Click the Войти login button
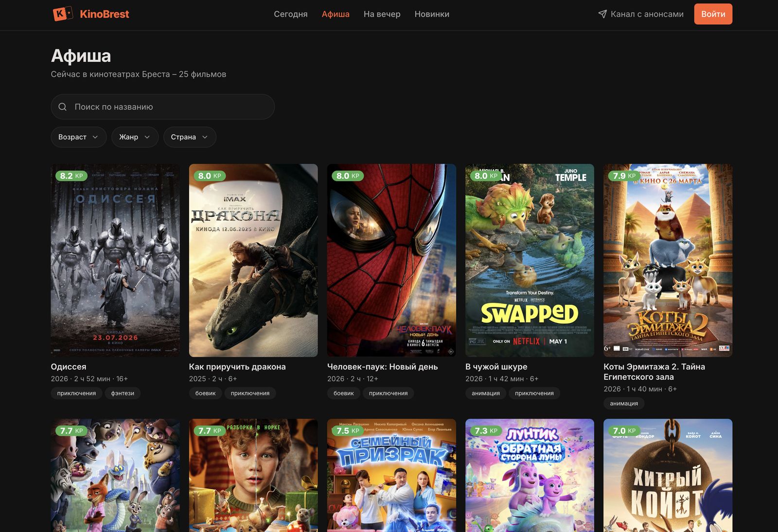Viewport: 778px width, 532px height. click(713, 14)
